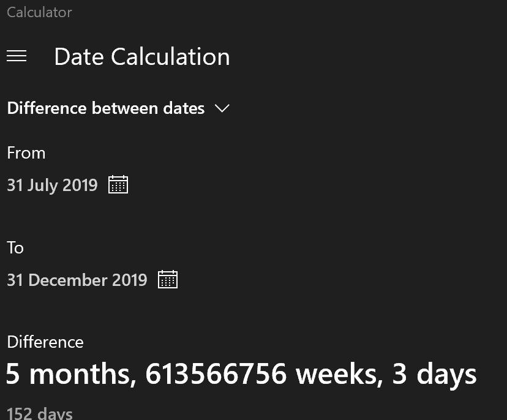Click the To label
Screen dimensions: 507x420
15,247
